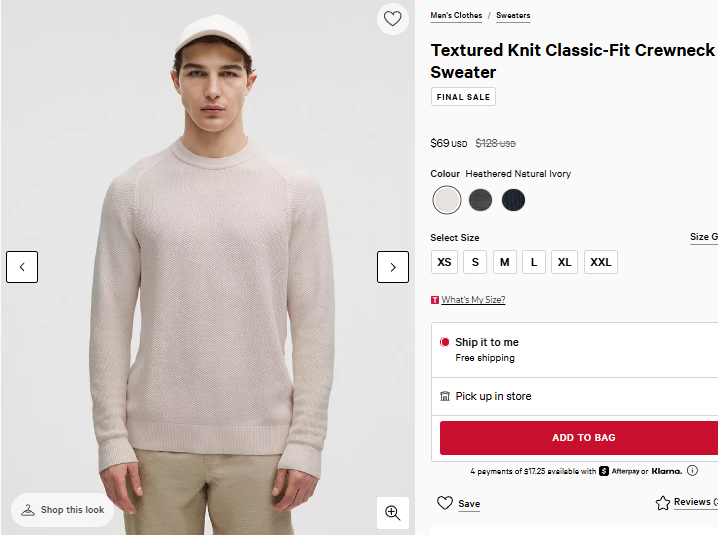Open the What's My Size link

pyautogui.click(x=473, y=300)
